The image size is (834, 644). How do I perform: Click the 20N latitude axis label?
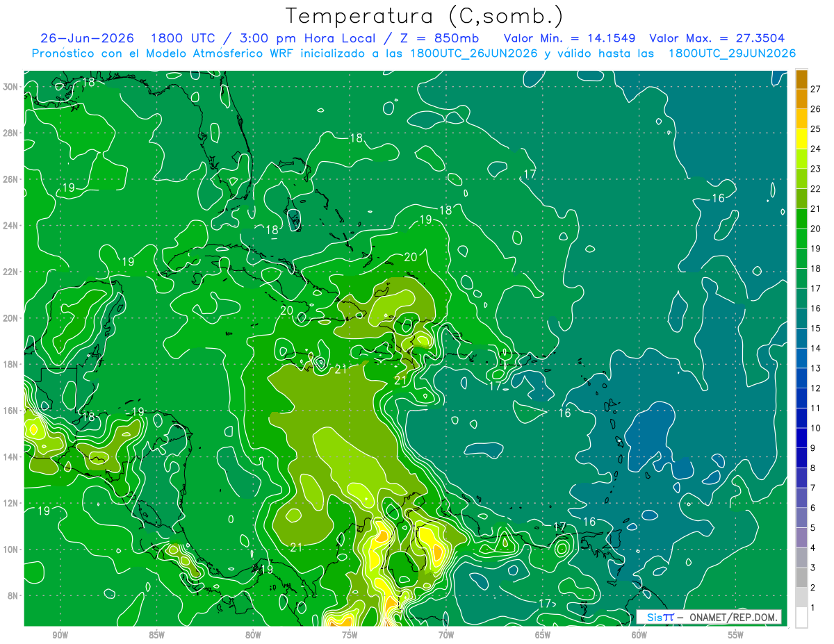coord(10,318)
